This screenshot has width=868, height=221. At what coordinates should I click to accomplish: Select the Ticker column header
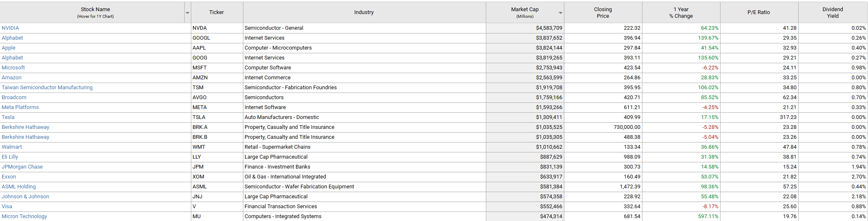216,12
